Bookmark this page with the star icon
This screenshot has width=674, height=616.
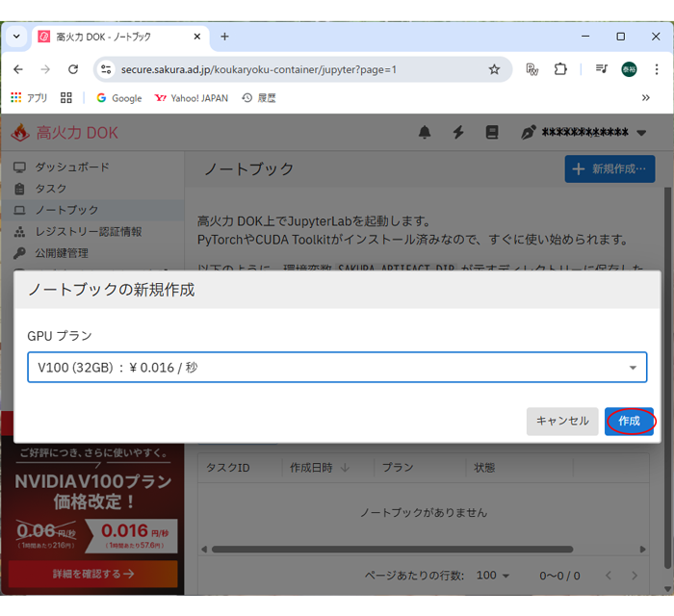point(494,69)
